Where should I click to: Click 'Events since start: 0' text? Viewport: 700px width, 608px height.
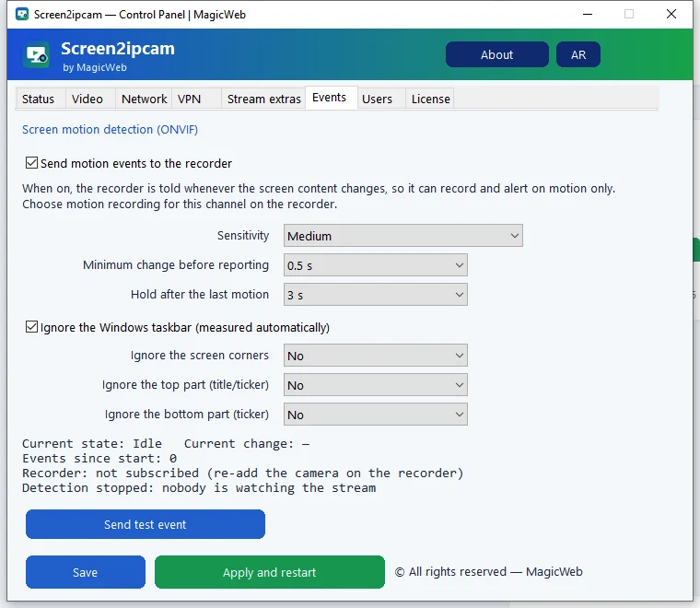[x=99, y=458]
